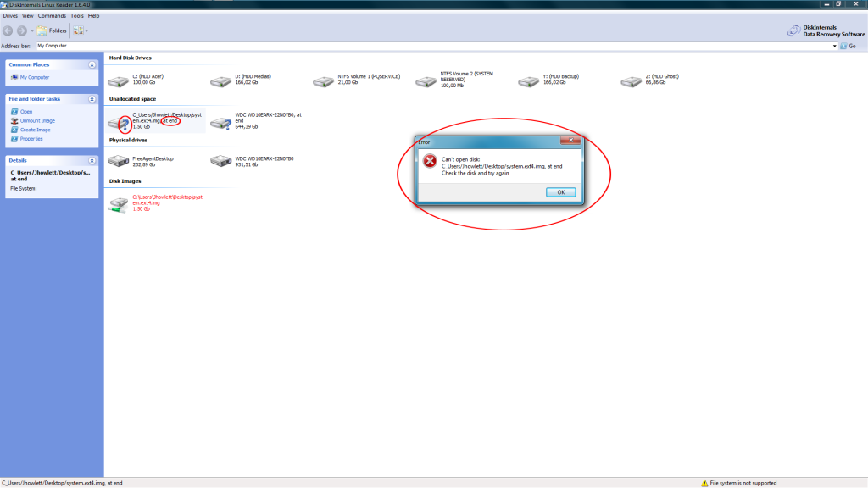Viewport: 868px width, 488px height.
Task: Collapse the File and folder tasks panel
Action: pos(92,99)
